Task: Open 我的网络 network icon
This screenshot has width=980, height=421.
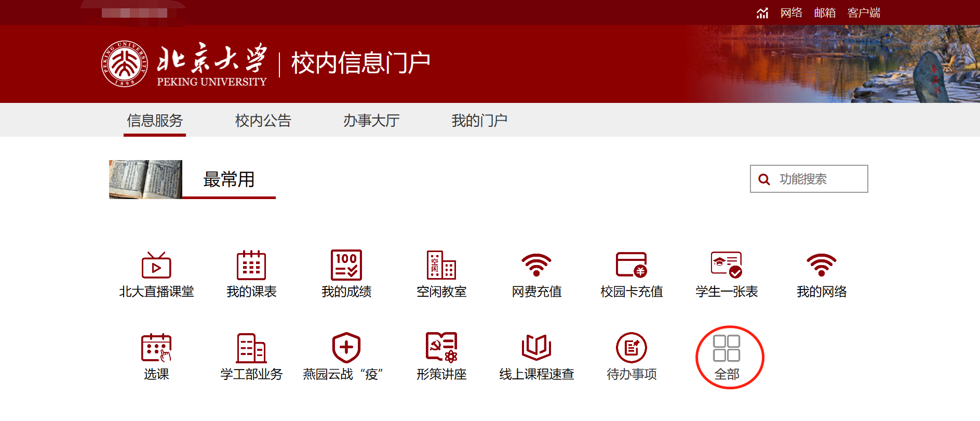Action: [x=821, y=266]
